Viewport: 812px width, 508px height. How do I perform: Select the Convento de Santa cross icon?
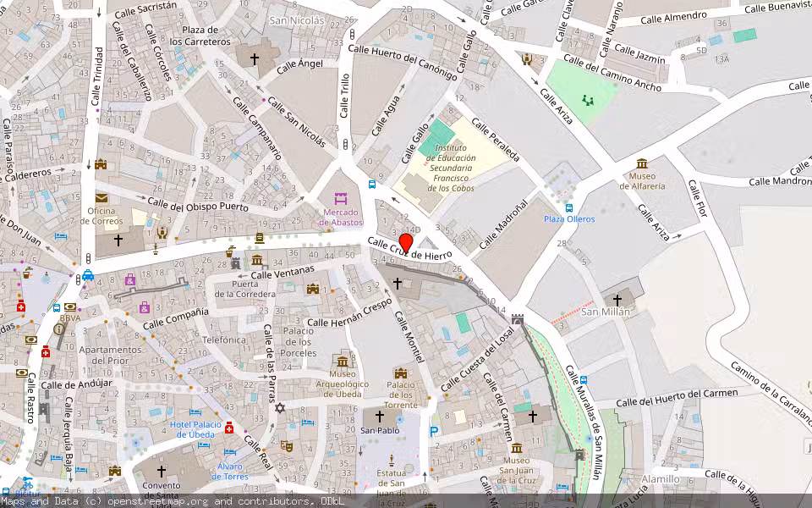[x=162, y=472]
